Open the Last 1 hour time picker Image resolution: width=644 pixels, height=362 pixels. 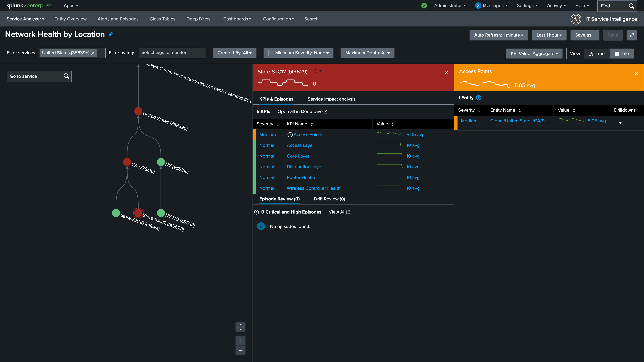(549, 35)
